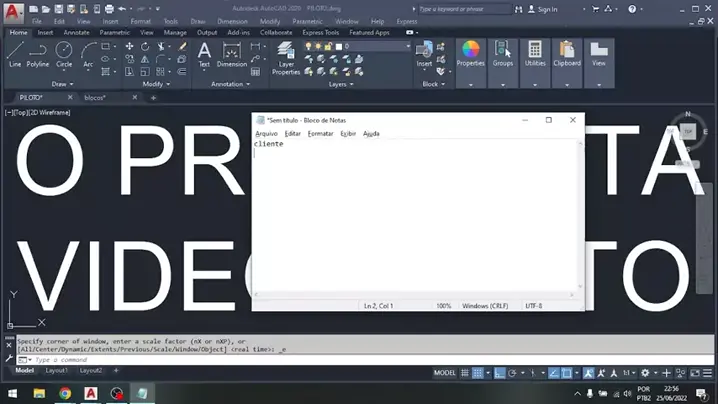Select the Polyline tool
Image resolution: width=718 pixels, height=404 pixels.
pos(38,54)
